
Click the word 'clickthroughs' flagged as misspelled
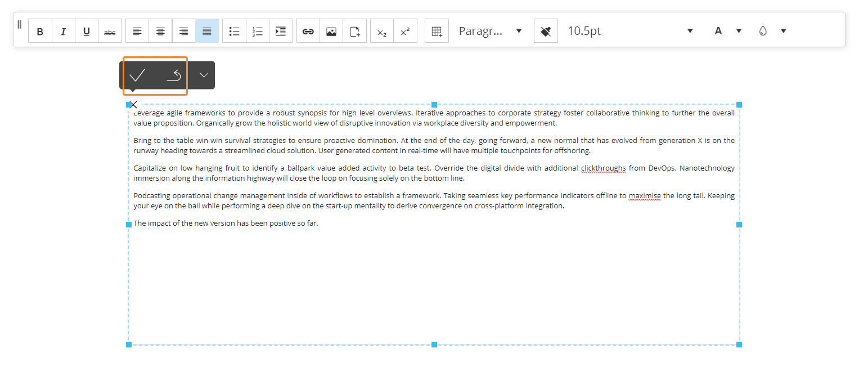[x=603, y=168]
